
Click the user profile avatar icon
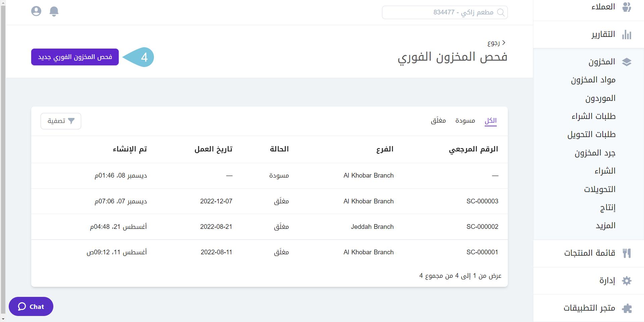point(36,11)
